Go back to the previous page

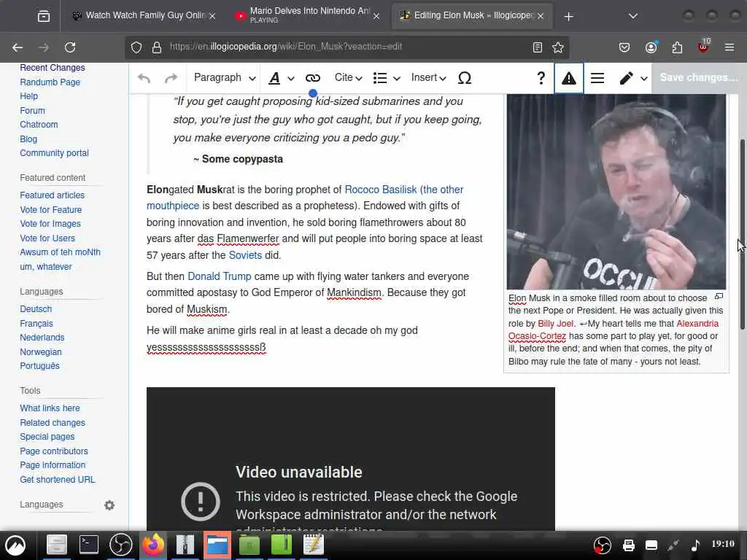pos(18,47)
